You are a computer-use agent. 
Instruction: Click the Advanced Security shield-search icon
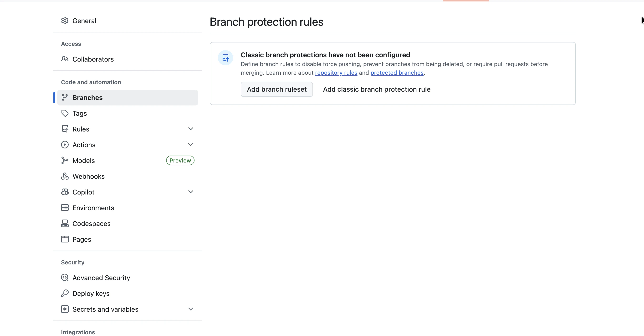[65, 278]
